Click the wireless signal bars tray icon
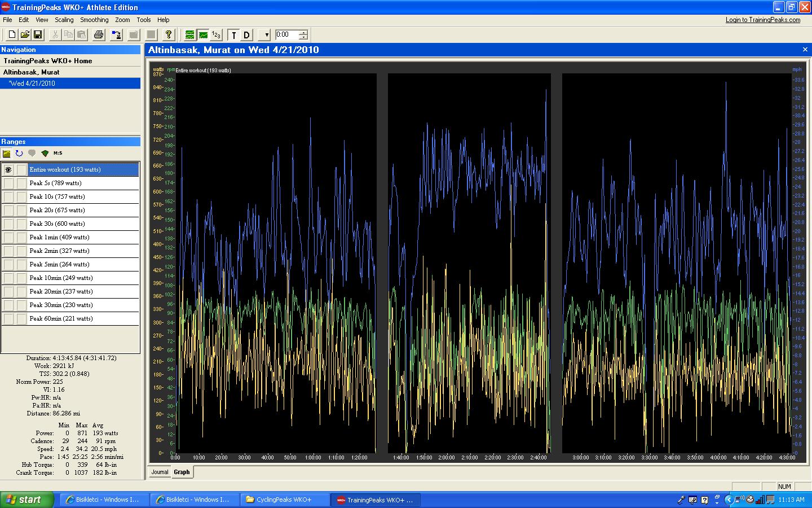Viewport: 812px width, 508px height. pyautogui.click(x=761, y=500)
